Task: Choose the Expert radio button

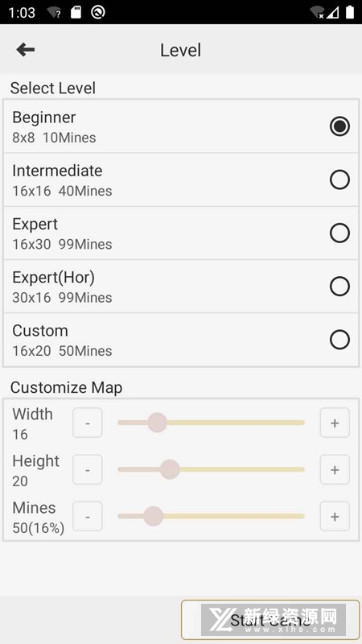Action: [x=339, y=233]
